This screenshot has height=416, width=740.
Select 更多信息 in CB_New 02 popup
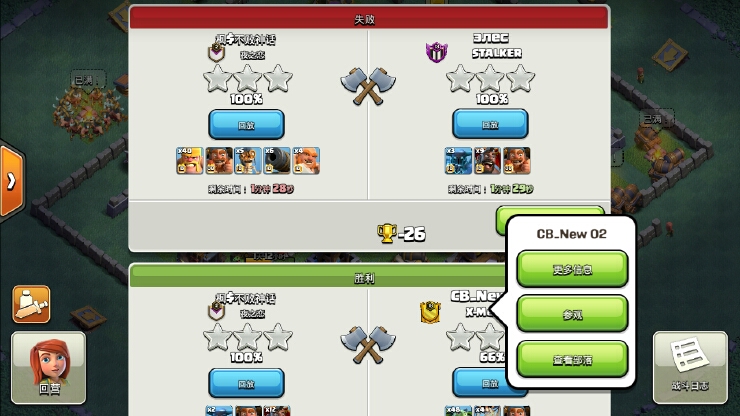572,269
